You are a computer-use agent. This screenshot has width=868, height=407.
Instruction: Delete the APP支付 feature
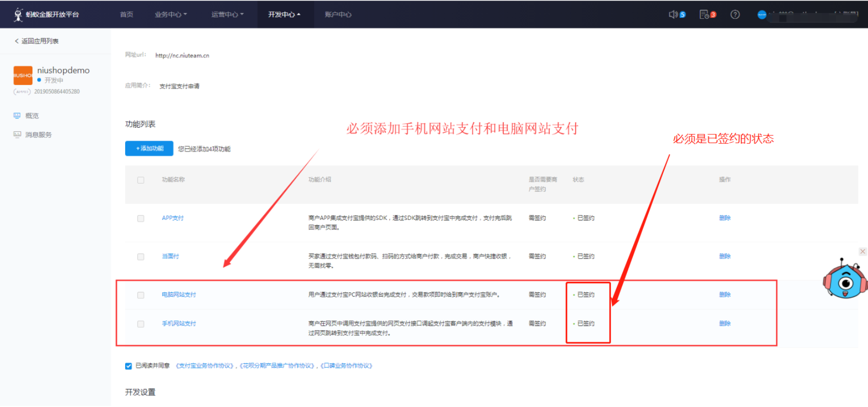click(x=725, y=218)
